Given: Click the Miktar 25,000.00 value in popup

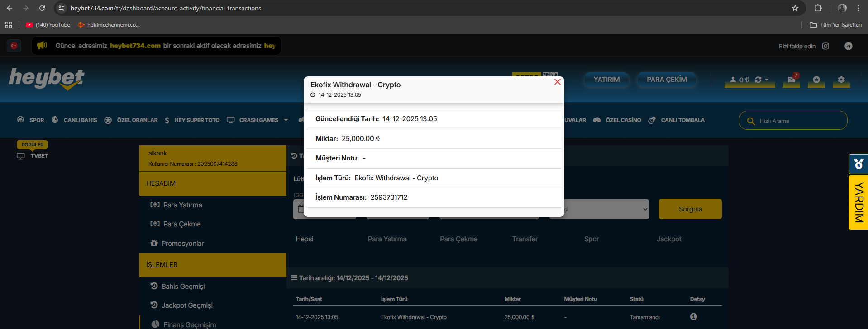Looking at the screenshot, I should coord(361,139).
